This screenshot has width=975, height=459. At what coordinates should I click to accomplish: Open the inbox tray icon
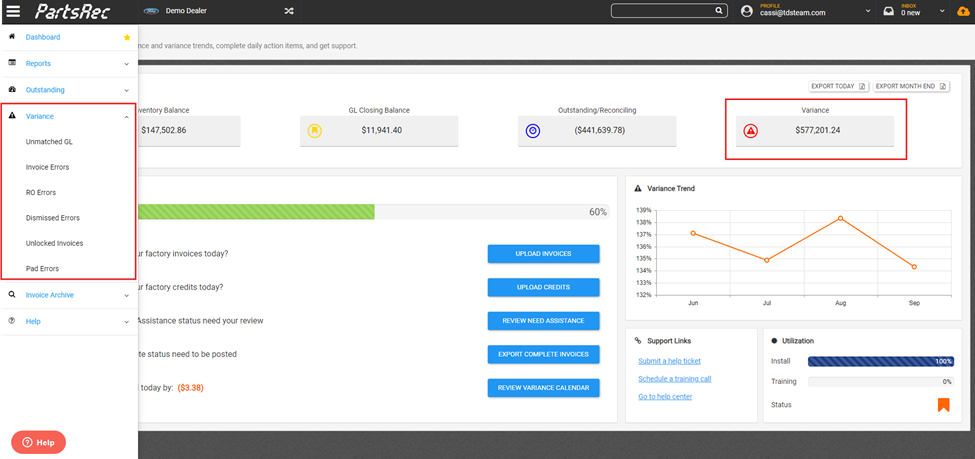click(x=889, y=11)
